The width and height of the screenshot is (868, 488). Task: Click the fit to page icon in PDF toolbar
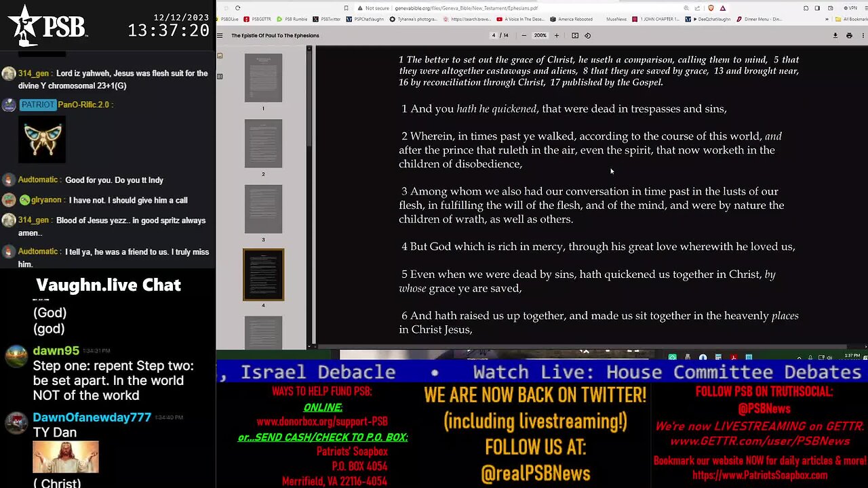(x=575, y=35)
